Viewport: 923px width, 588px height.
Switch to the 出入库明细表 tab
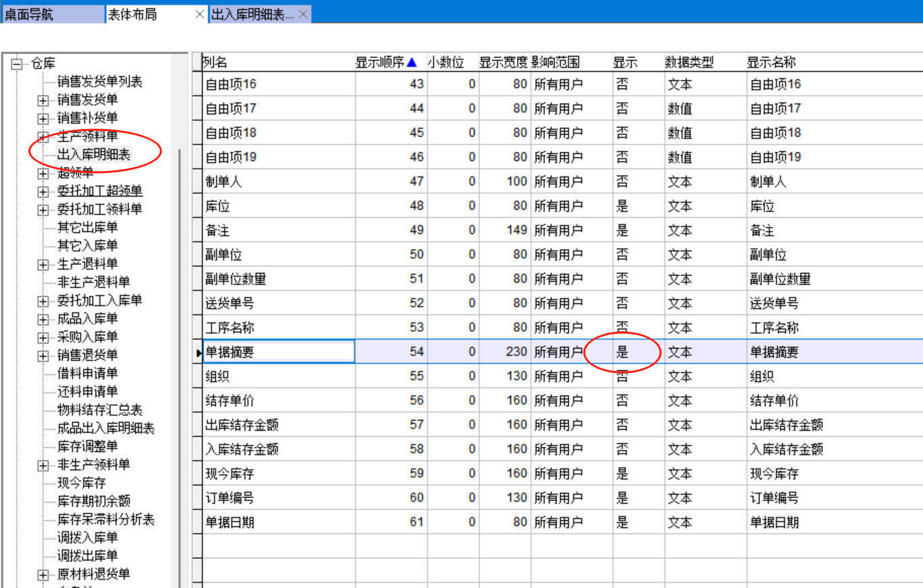pos(252,14)
